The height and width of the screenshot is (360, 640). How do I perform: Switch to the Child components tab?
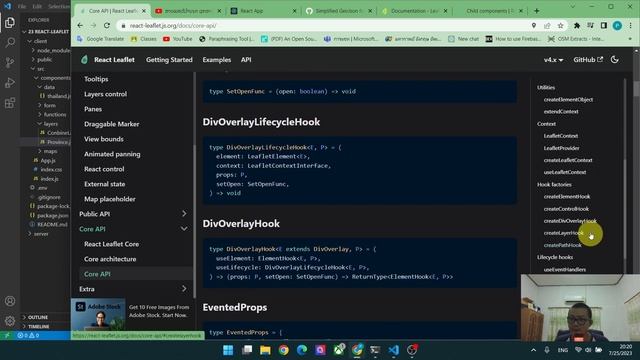(x=489, y=11)
